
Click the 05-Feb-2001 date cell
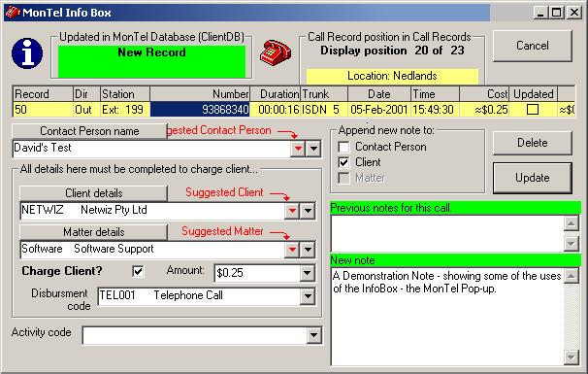click(x=379, y=110)
